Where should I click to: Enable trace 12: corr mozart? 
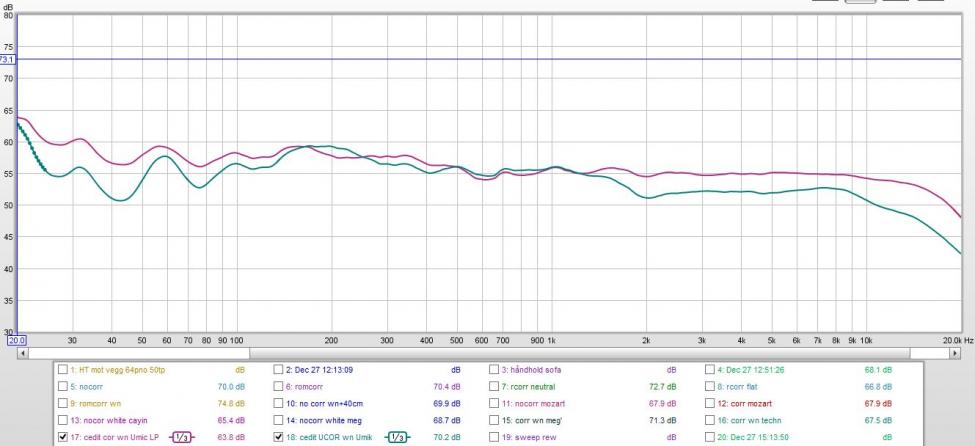(709, 404)
